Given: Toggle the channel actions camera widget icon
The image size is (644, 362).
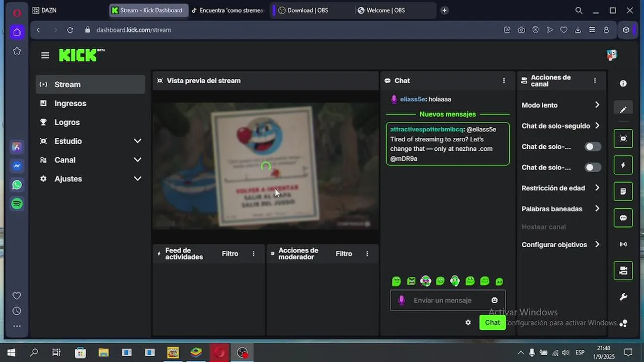Looking at the screenshot, I should pyautogui.click(x=623, y=270).
